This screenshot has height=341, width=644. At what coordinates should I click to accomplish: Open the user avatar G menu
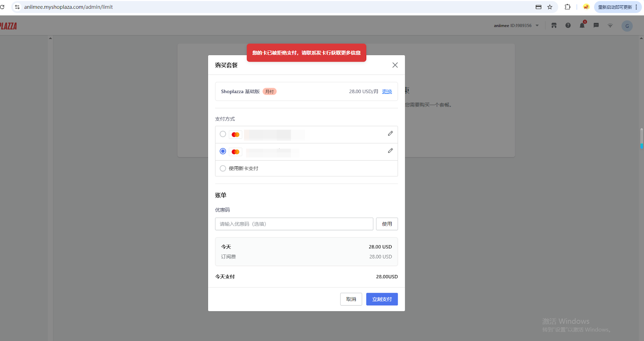627,26
